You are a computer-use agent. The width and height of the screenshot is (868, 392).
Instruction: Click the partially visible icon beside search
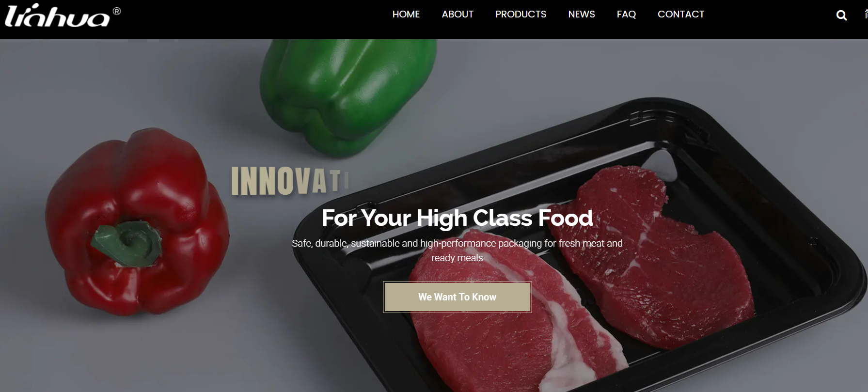point(866,15)
